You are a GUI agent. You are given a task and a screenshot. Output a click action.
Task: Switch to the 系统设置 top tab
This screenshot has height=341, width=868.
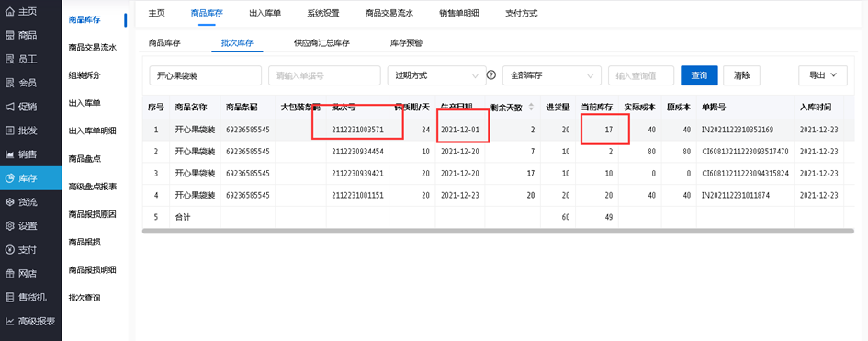323,13
